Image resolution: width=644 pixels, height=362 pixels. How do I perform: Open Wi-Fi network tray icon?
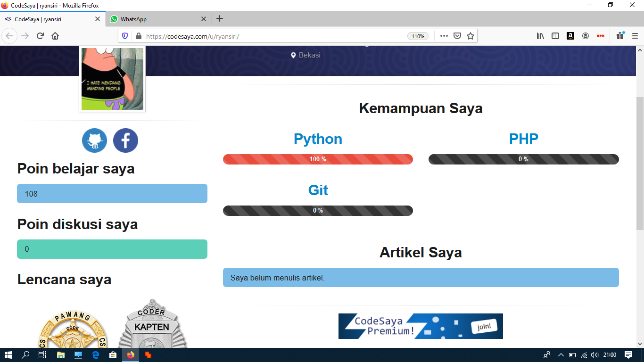[584, 355]
